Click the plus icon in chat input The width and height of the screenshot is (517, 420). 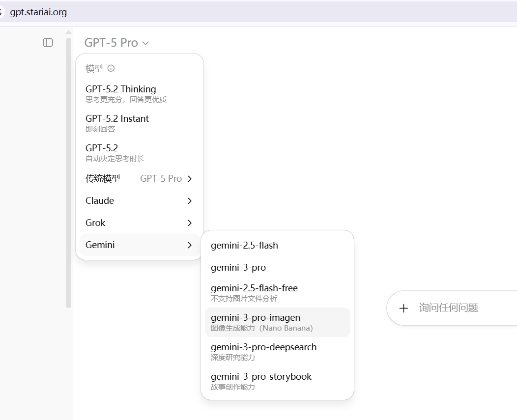(x=403, y=308)
